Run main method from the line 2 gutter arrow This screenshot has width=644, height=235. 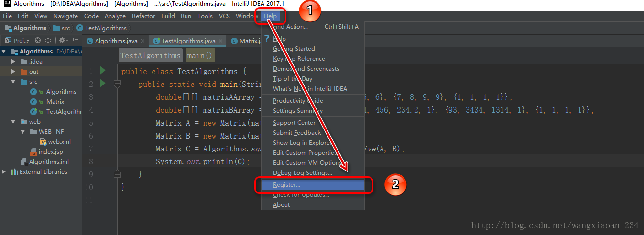[x=102, y=84]
